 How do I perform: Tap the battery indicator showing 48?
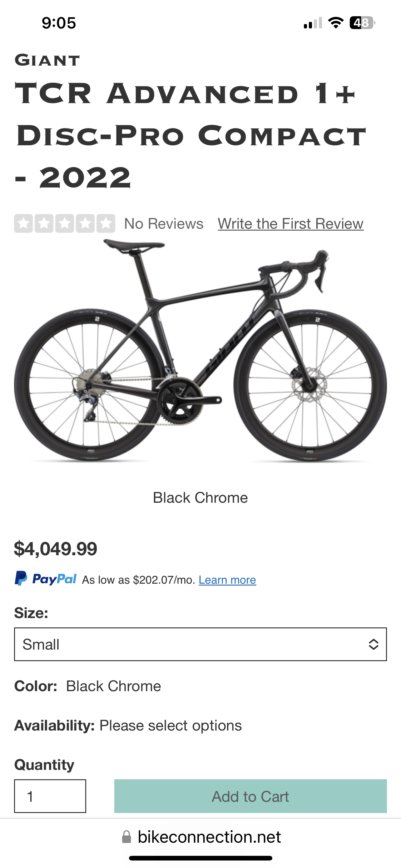363,22
